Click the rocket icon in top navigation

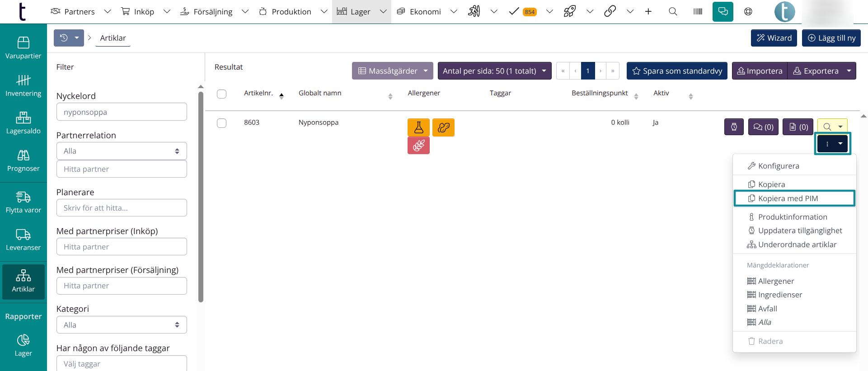click(570, 11)
